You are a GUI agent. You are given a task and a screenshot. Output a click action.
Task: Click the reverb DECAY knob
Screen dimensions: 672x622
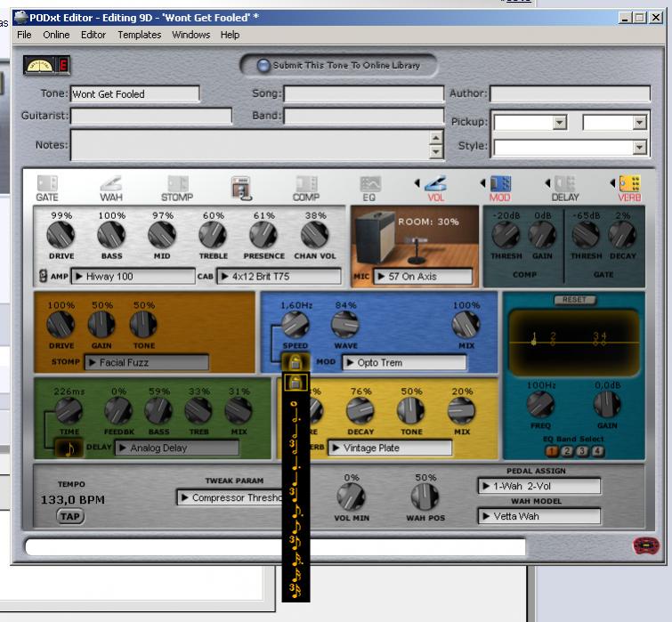(x=360, y=411)
